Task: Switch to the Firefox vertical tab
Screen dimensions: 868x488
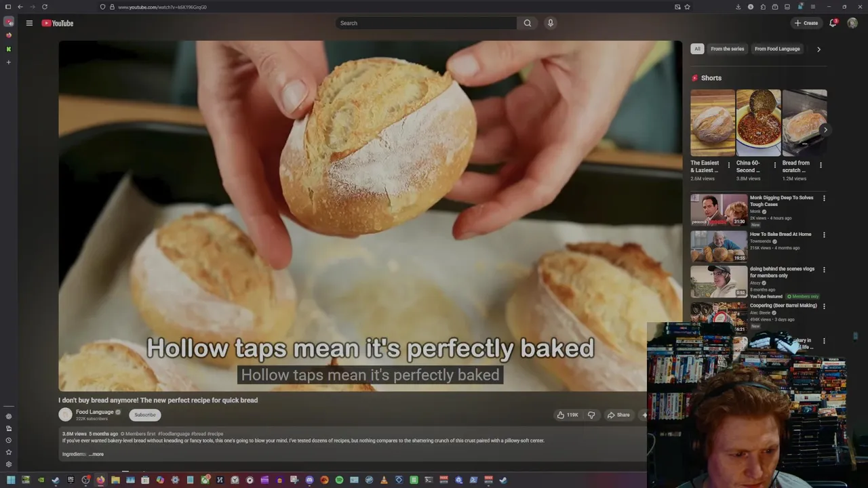Action: click(9, 35)
